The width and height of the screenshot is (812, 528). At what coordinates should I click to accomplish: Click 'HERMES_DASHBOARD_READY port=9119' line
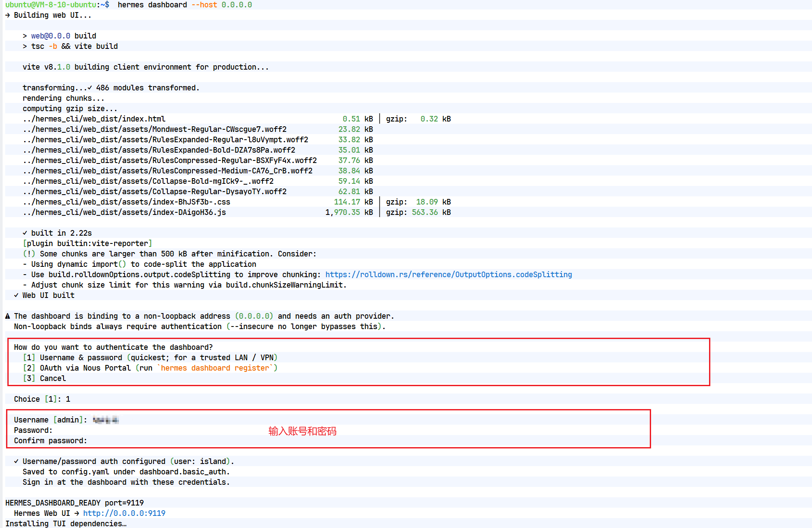[74, 503]
